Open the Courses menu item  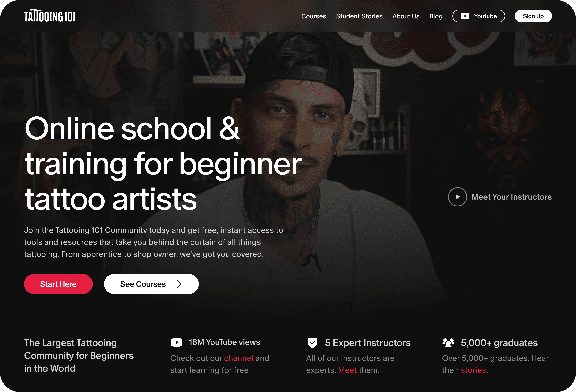coord(314,16)
